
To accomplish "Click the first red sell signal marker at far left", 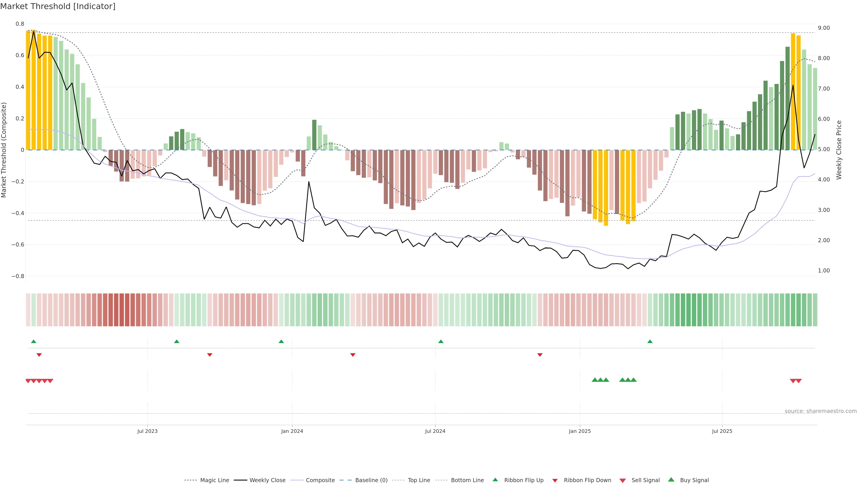I will tap(28, 381).
